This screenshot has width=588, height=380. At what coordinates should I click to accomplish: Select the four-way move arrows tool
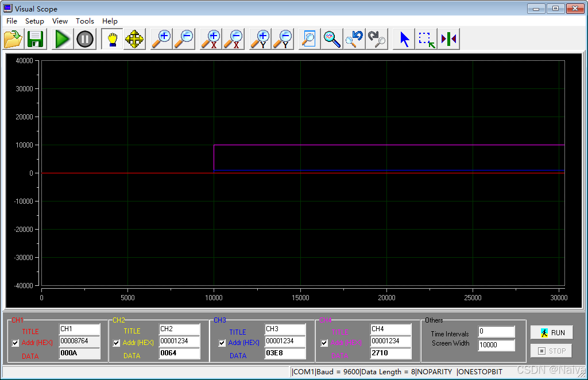pyautogui.click(x=134, y=39)
